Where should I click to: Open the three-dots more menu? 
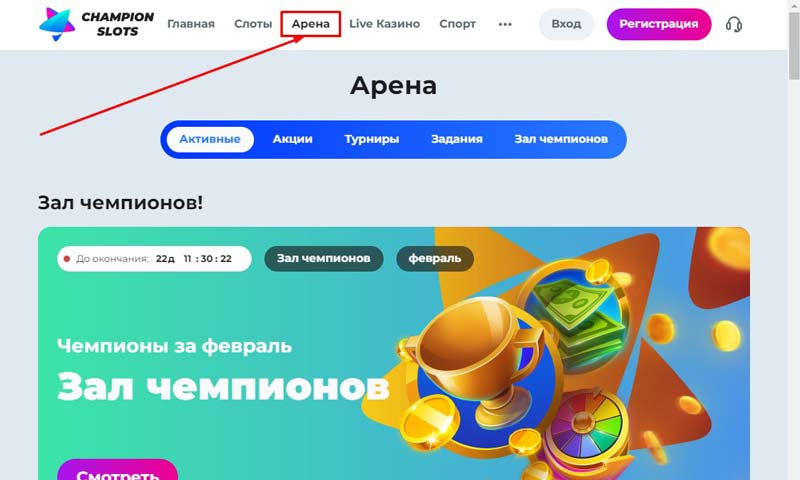tap(505, 24)
